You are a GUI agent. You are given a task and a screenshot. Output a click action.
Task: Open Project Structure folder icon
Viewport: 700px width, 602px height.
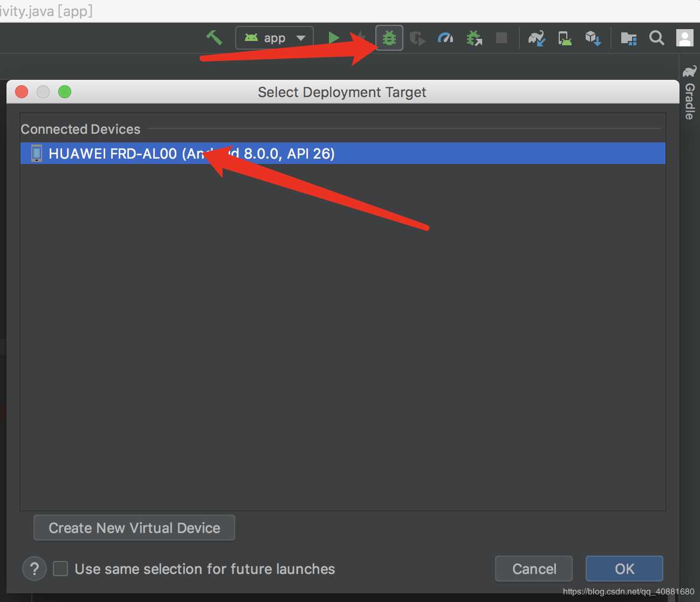tap(629, 38)
